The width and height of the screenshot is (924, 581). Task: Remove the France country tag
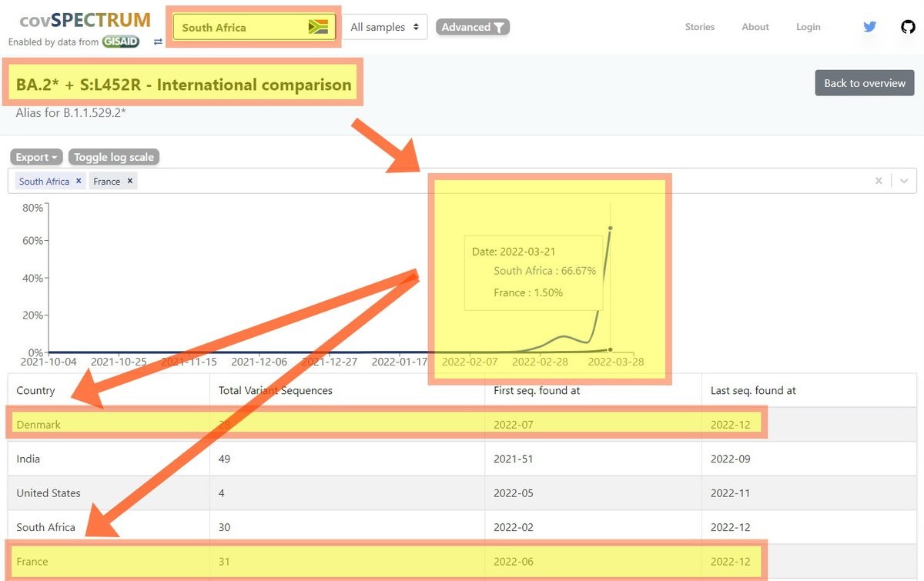coord(130,181)
